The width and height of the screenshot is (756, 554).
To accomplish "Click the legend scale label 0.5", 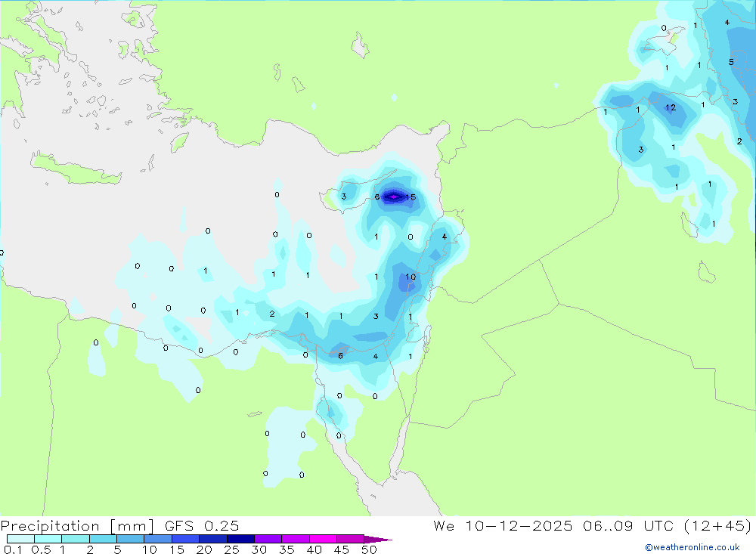I will (41, 549).
